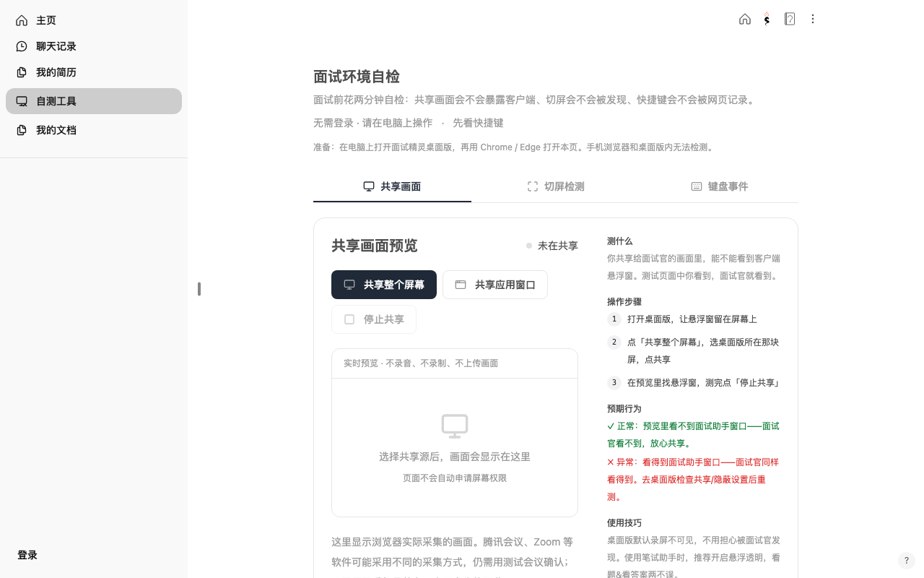This screenshot has width=924, height=578.
Task: Switch to the 键盘事件 tab
Action: pos(719,186)
